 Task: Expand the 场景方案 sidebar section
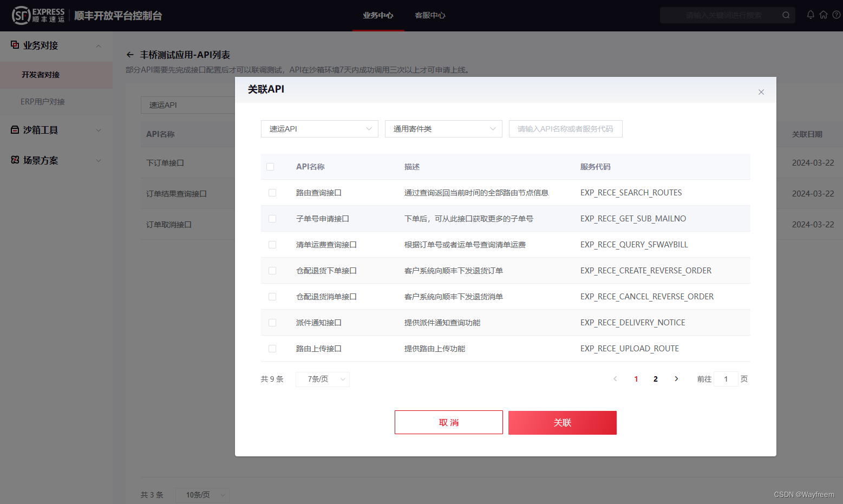pyautogui.click(x=99, y=160)
